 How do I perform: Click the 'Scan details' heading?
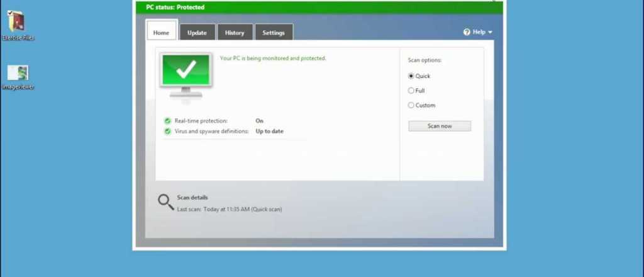(x=192, y=198)
